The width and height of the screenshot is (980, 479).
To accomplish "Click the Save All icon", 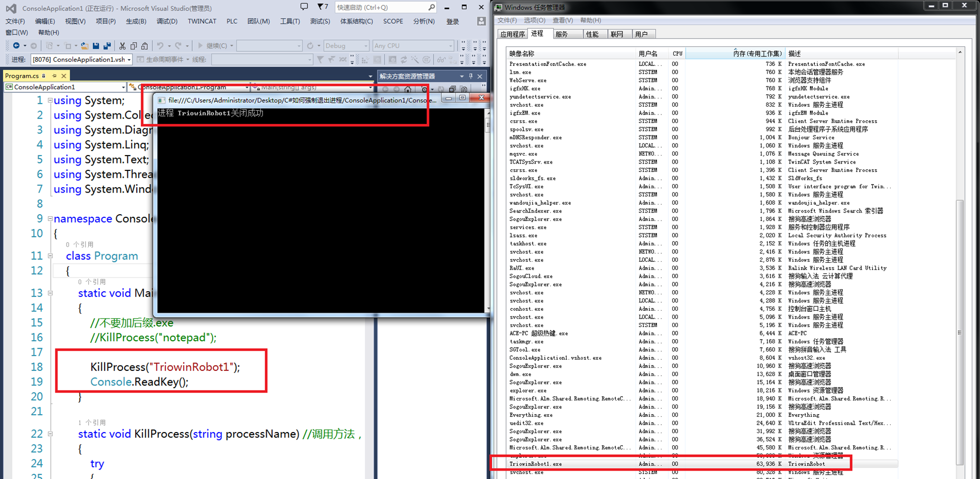I will coord(107,46).
